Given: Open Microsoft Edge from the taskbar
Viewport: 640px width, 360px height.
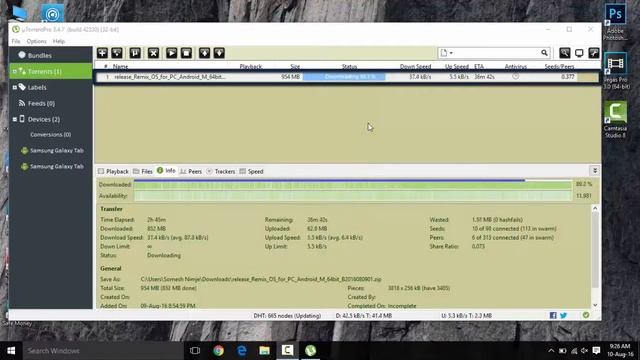Looking at the screenshot, I should pos(242,351).
